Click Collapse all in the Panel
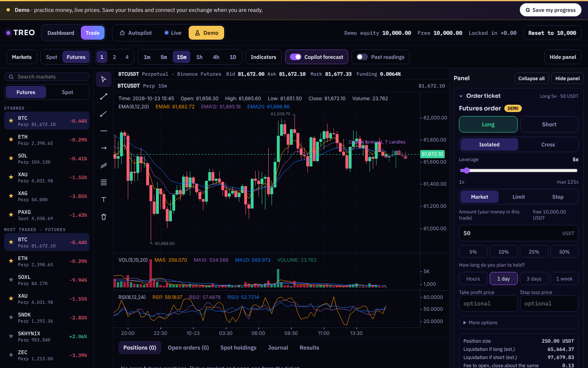 click(531, 79)
